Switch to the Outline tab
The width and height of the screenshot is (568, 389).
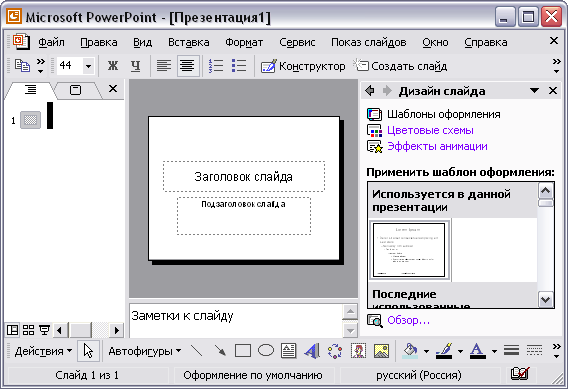tap(30, 89)
